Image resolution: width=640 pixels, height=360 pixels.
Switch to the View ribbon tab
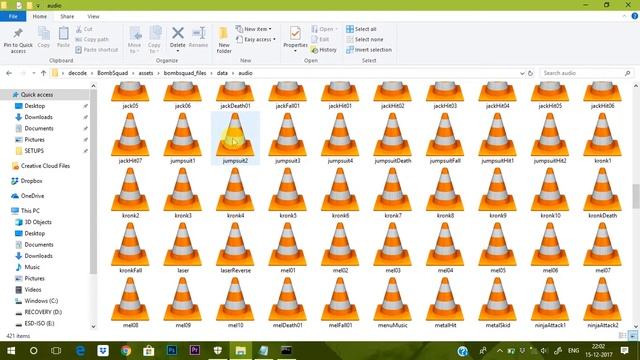coord(93,16)
